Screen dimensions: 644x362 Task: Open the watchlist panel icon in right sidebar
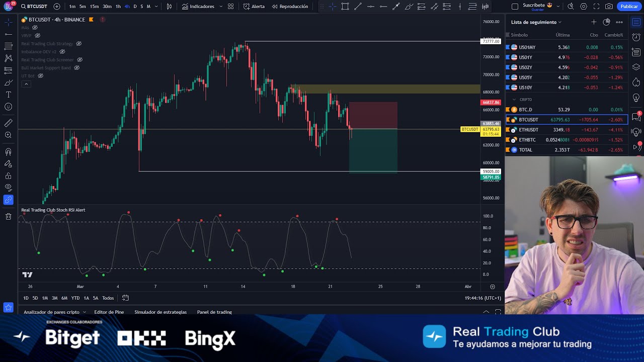[636, 22]
